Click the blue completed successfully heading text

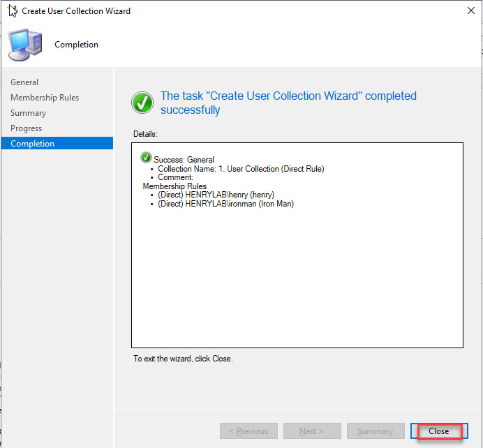288,103
